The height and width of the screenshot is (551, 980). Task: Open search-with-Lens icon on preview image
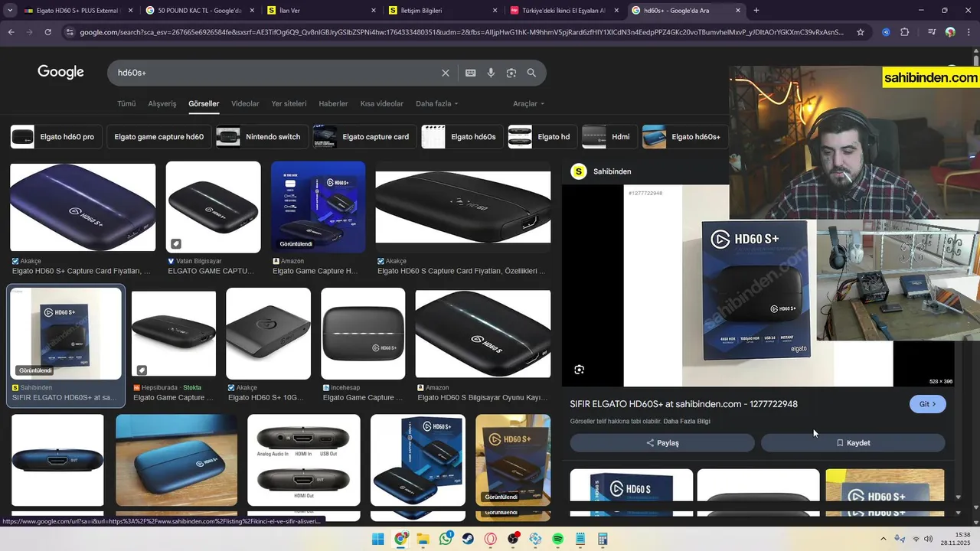(579, 370)
